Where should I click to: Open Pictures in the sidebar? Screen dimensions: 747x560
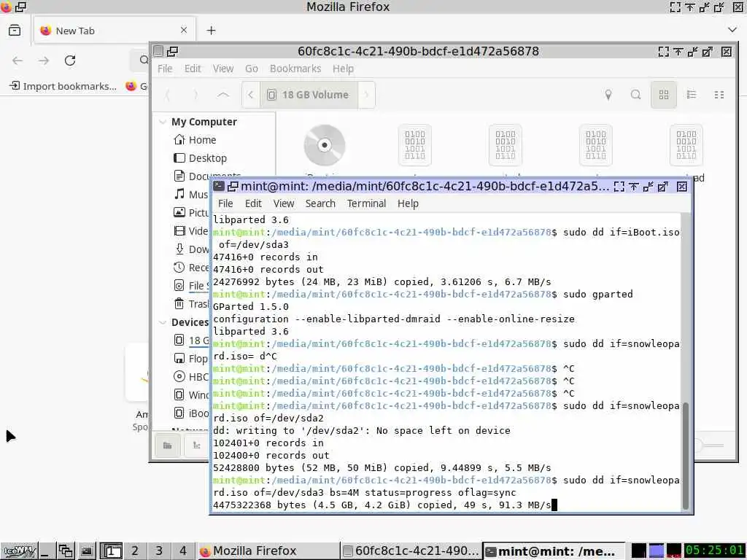pyautogui.click(x=192, y=213)
